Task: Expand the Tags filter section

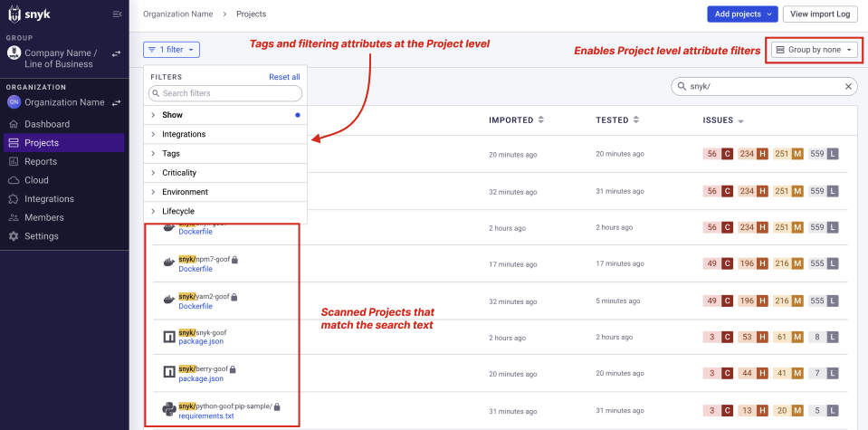Action: [x=171, y=153]
